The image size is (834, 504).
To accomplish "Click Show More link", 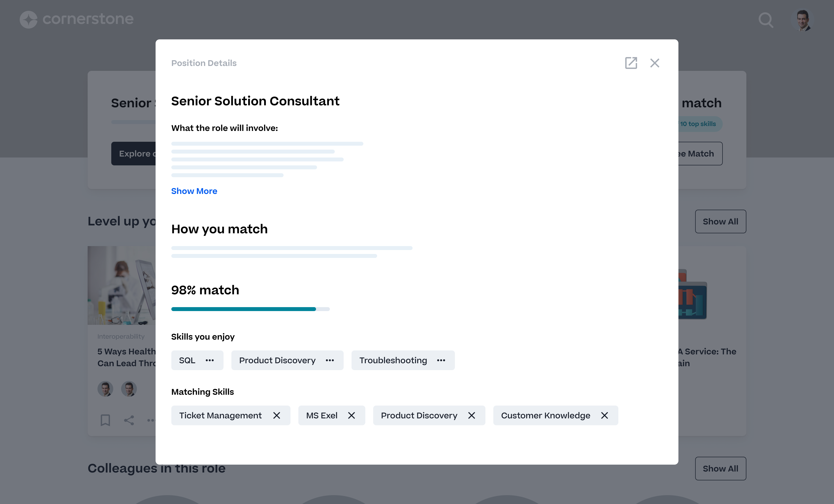I will (x=194, y=191).
